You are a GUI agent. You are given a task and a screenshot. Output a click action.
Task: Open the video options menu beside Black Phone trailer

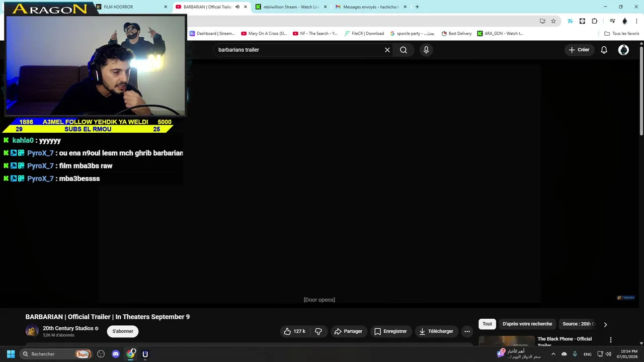coord(611,340)
